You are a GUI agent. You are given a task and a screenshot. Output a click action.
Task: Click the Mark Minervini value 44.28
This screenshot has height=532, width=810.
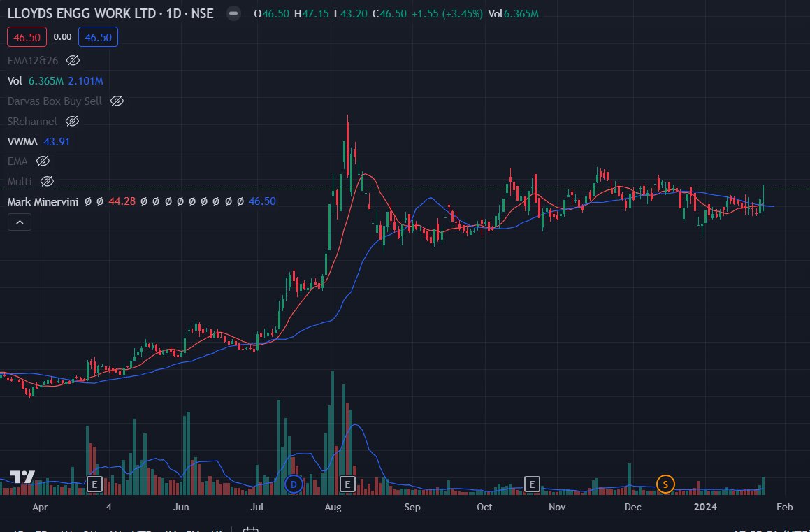pos(122,202)
